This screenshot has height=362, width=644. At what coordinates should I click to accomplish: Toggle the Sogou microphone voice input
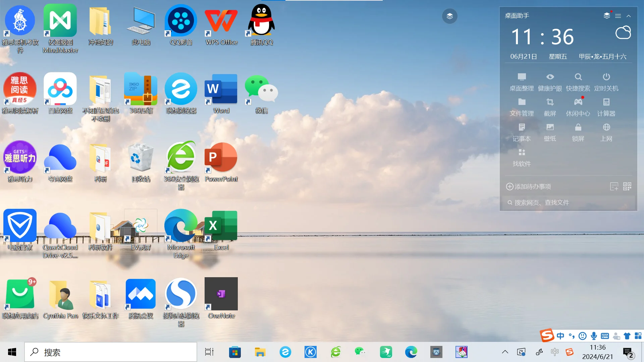pyautogui.click(x=594, y=336)
